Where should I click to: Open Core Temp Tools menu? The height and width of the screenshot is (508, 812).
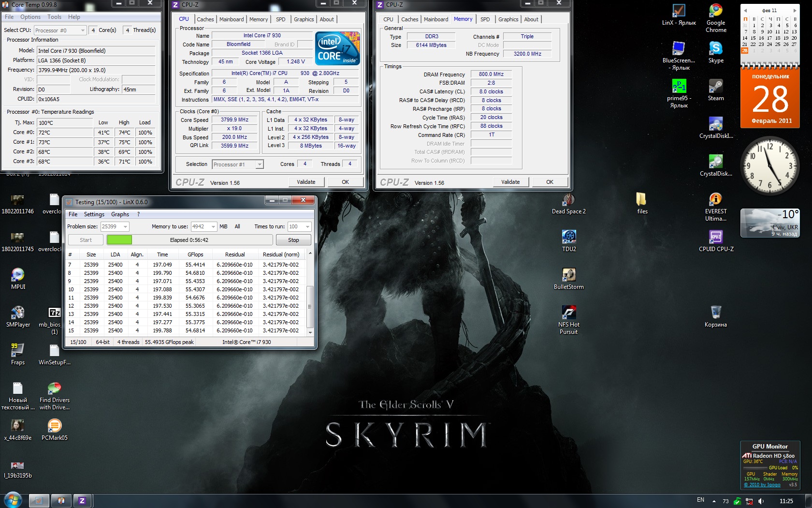[x=55, y=17]
